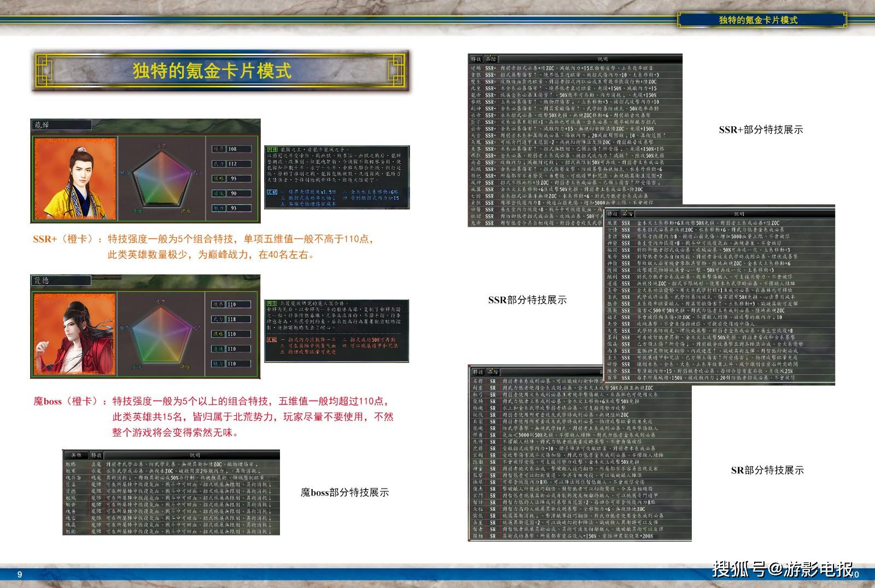The height and width of the screenshot is (588, 875).
Task: Sort by 品階 header in SSR+ table
Action: [491, 59]
